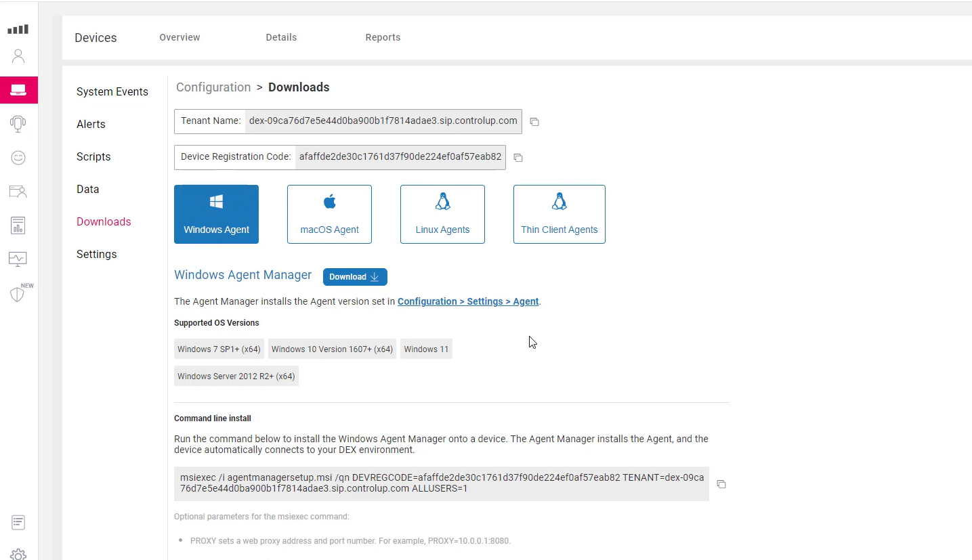Viewport: 972px width, 560px height.
Task: Switch to the Reports tab
Action: [383, 37]
